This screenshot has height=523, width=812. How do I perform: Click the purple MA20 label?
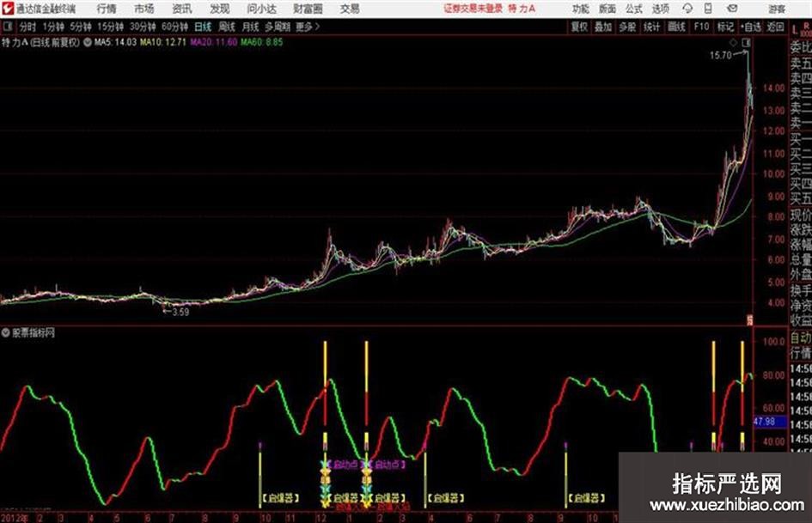pyautogui.click(x=213, y=42)
